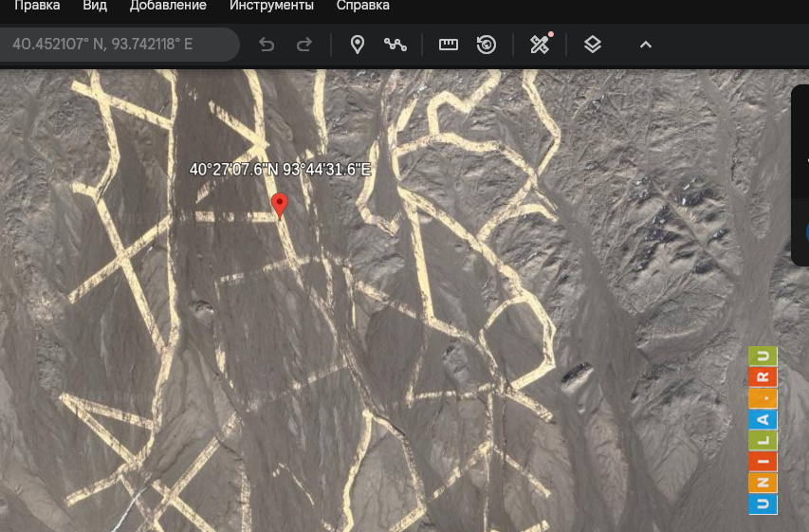The height and width of the screenshot is (532, 809).
Task: Open the Инструменты menu
Action: pyautogui.click(x=271, y=6)
